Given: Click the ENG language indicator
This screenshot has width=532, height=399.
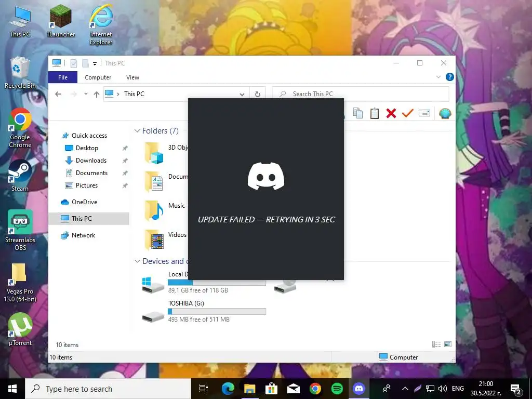Looking at the screenshot, I should 458,389.
